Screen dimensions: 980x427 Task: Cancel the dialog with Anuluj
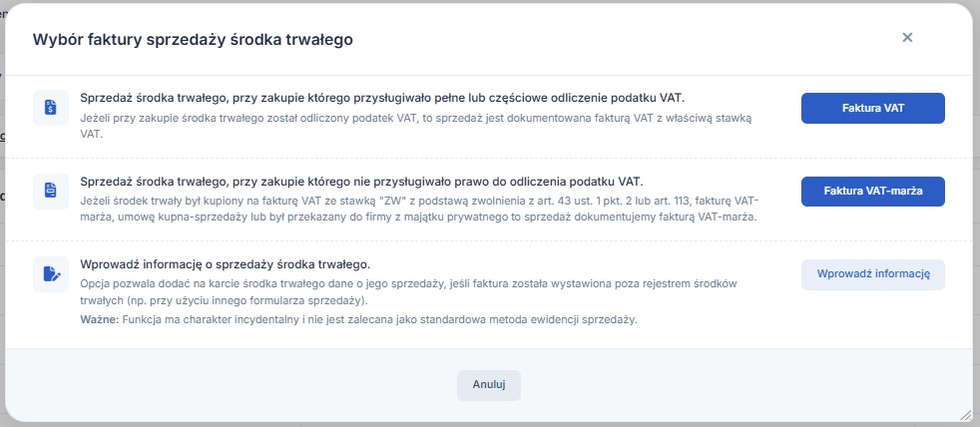(x=489, y=385)
